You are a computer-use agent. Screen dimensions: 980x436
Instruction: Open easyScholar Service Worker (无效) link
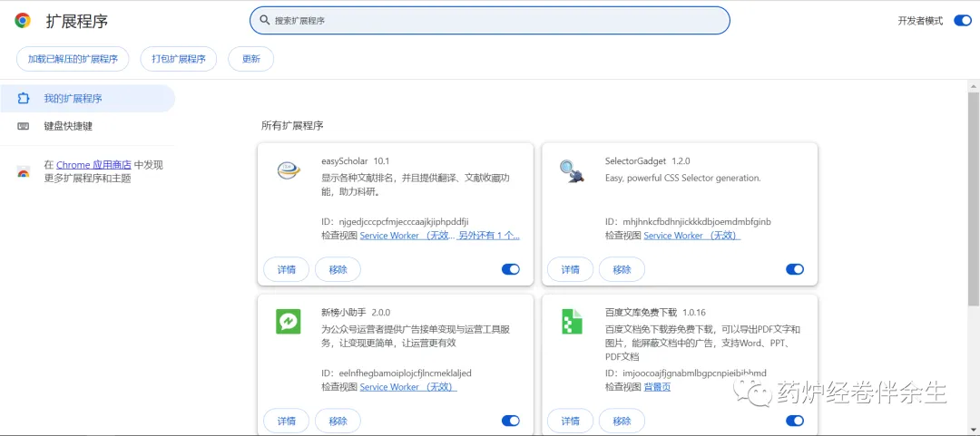pyautogui.click(x=408, y=236)
